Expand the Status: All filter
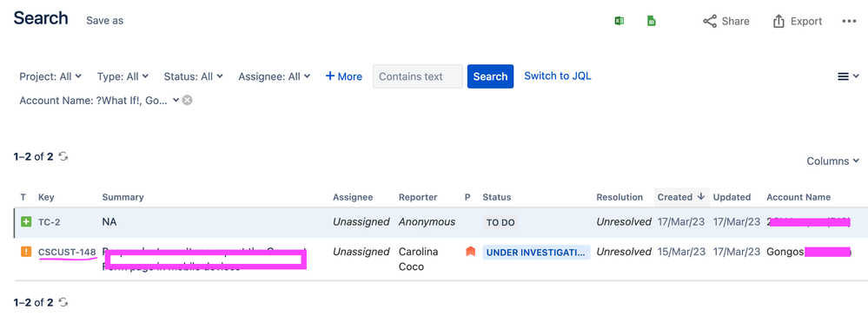The image size is (868, 316). (x=193, y=76)
